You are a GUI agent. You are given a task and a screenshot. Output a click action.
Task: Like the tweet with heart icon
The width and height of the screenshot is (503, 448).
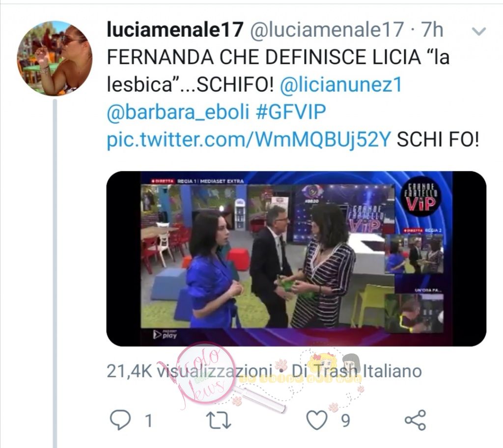(x=317, y=420)
